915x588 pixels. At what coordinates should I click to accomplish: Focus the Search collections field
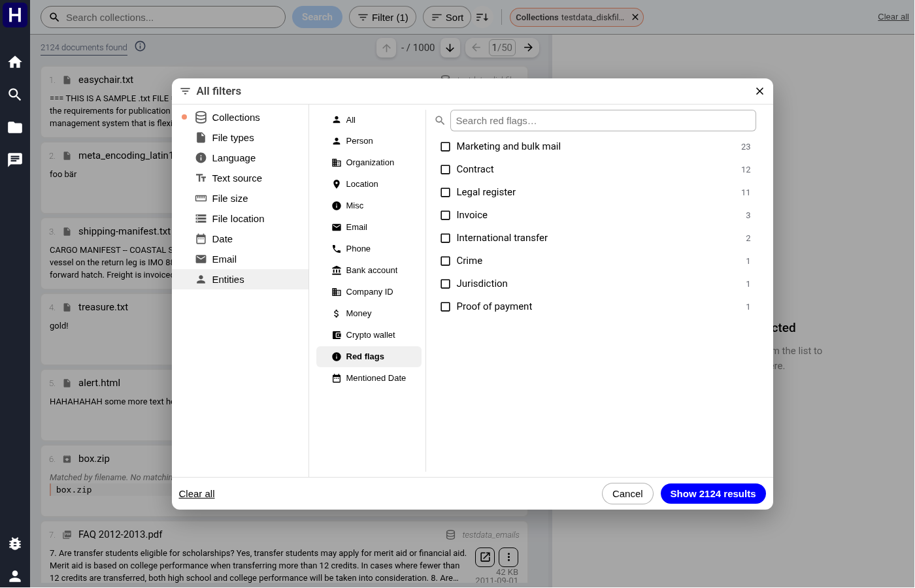[x=163, y=17]
